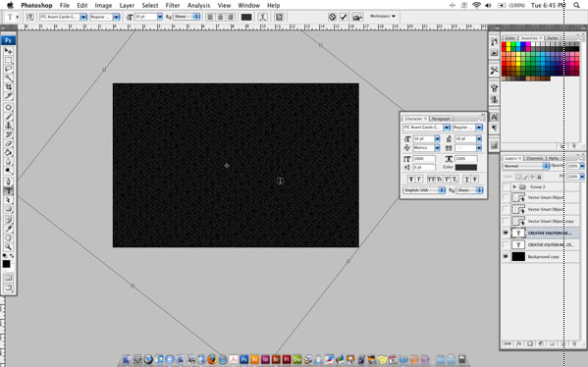The width and height of the screenshot is (588, 367).
Task: Switch to the Channels tab
Action: 535,158
